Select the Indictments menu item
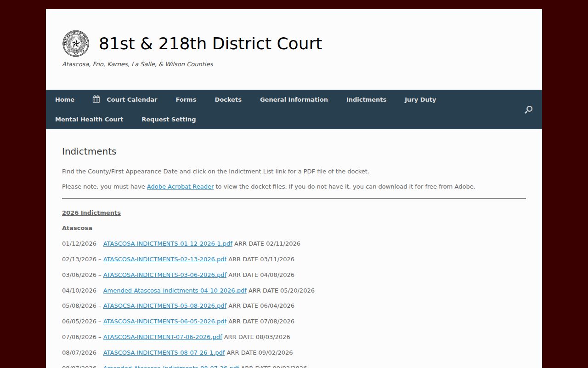588x368 pixels. (x=366, y=99)
